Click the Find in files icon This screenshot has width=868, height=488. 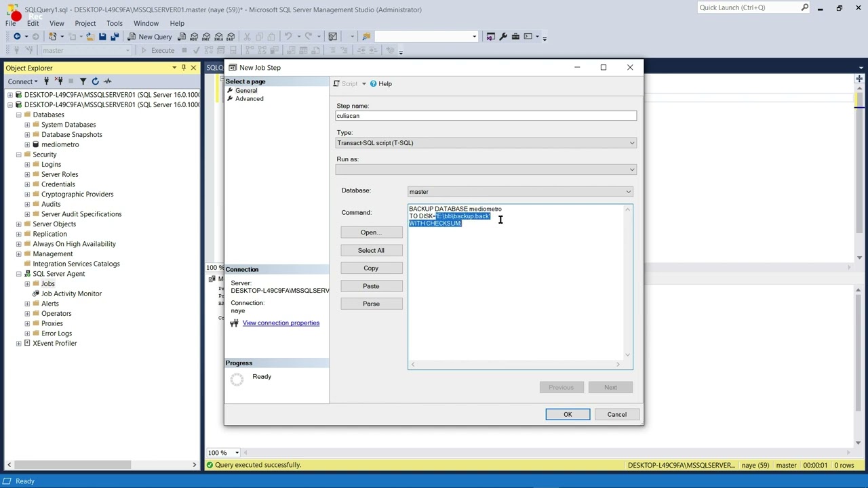[366, 37]
